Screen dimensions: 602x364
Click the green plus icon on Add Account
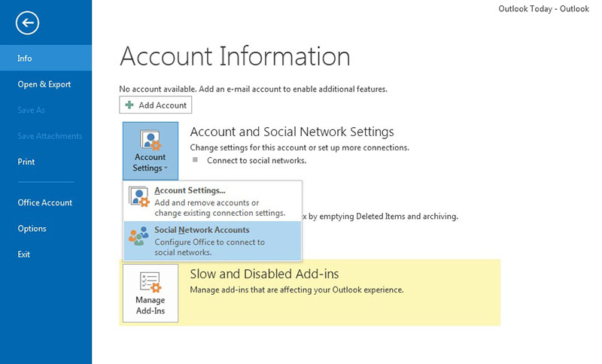click(129, 105)
